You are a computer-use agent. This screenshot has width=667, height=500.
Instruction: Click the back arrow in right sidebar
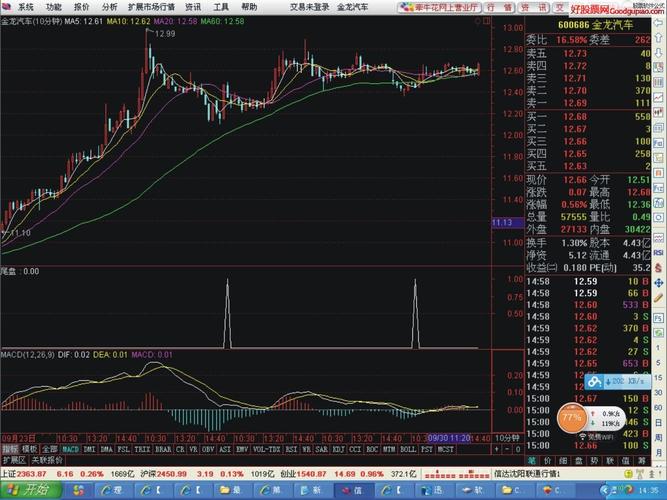click(x=658, y=23)
